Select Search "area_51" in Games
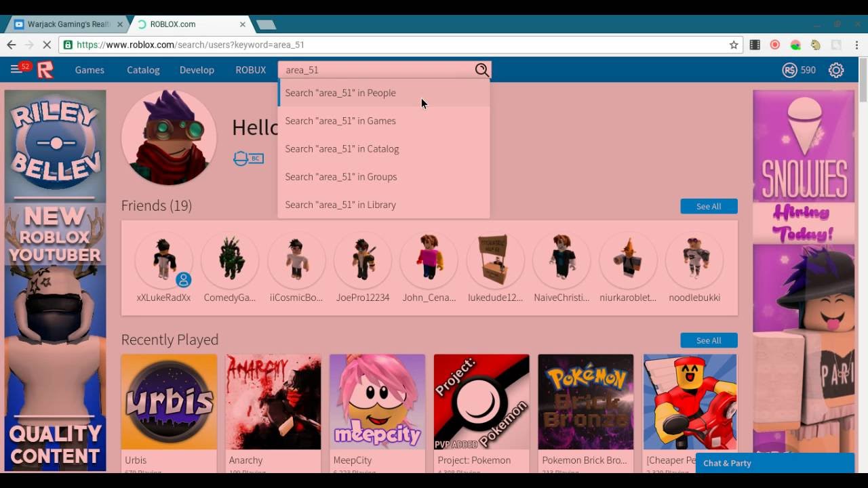This screenshot has width=868, height=488. [384, 121]
